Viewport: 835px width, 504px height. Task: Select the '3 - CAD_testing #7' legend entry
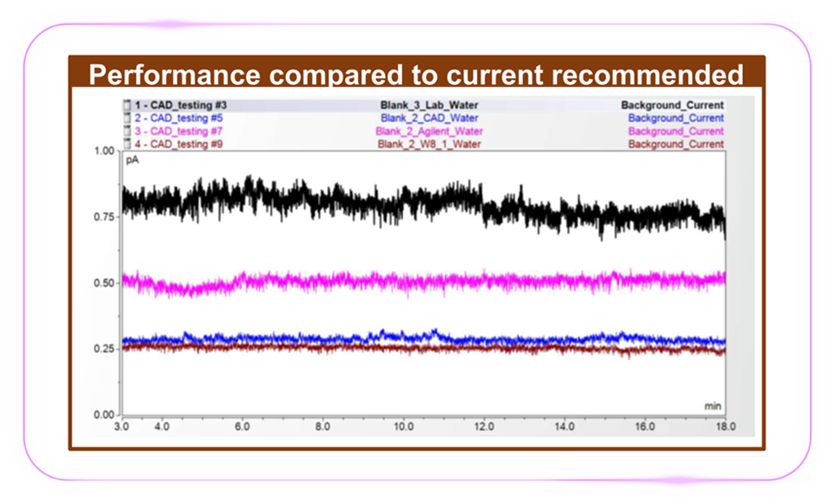pyautogui.click(x=181, y=131)
